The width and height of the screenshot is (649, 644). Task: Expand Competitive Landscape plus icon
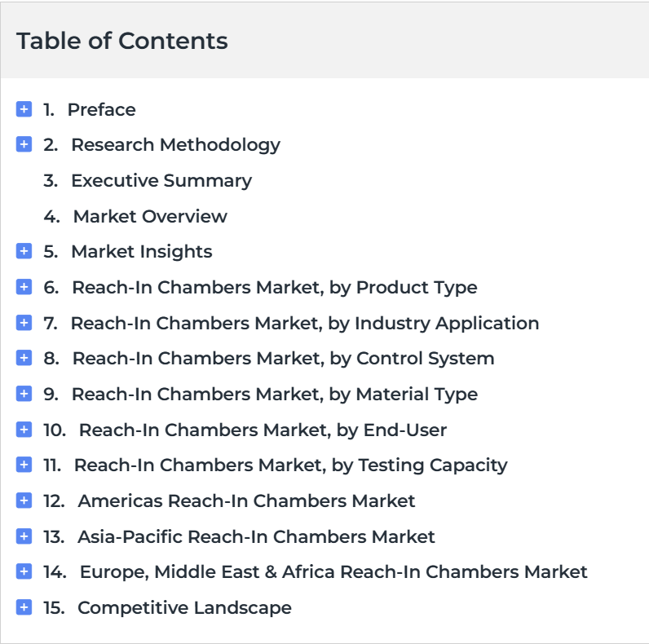click(24, 607)
